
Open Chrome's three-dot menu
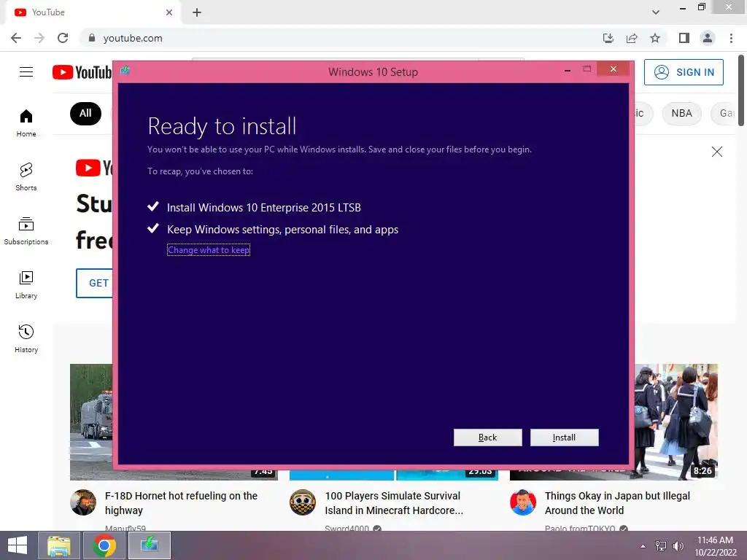coord(731,38)
